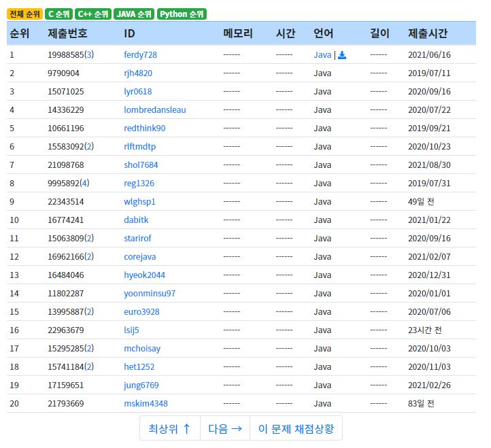Click the 메모리 column header
Screen dimensions: 491x448
238,33
